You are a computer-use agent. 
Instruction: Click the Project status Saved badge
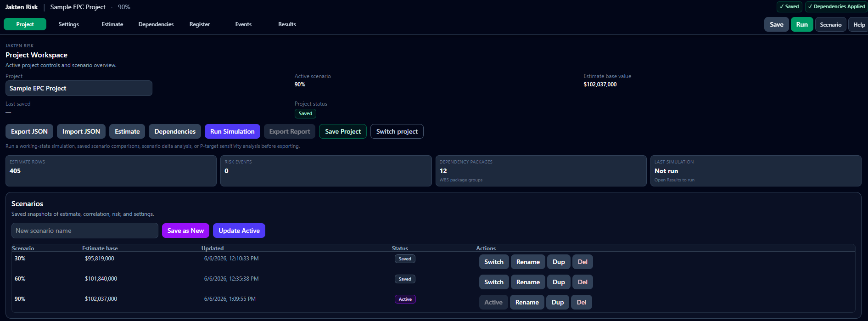pyautogui.click(x=305, y=113)
